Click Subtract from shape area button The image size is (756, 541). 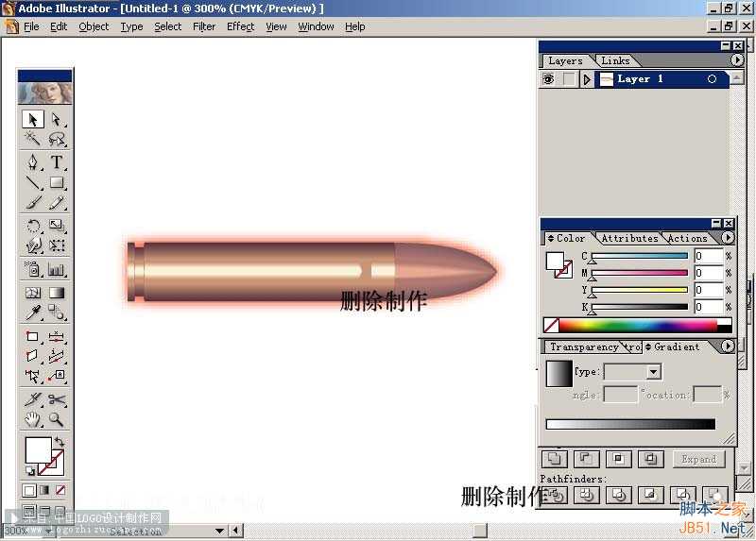point(586,459)
